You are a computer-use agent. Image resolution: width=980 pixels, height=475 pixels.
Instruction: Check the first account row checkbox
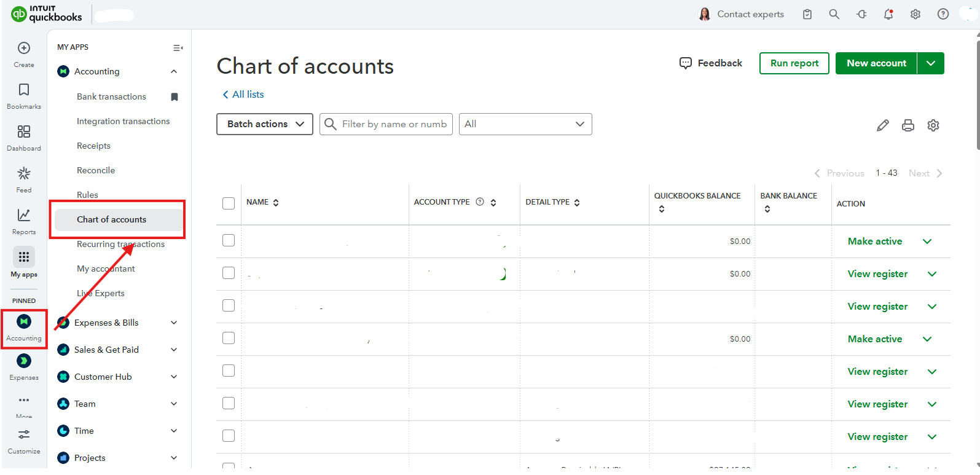tap(229, 240)
